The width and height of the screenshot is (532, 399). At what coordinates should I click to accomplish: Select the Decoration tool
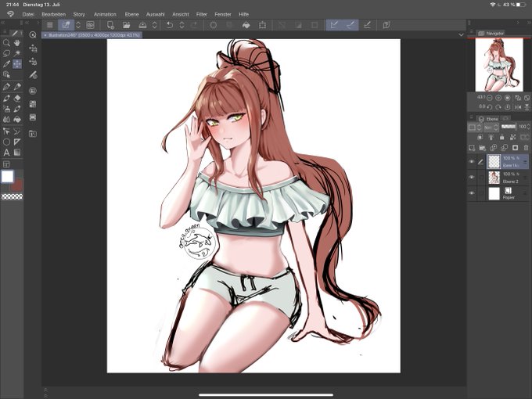(x=17, y=109)
